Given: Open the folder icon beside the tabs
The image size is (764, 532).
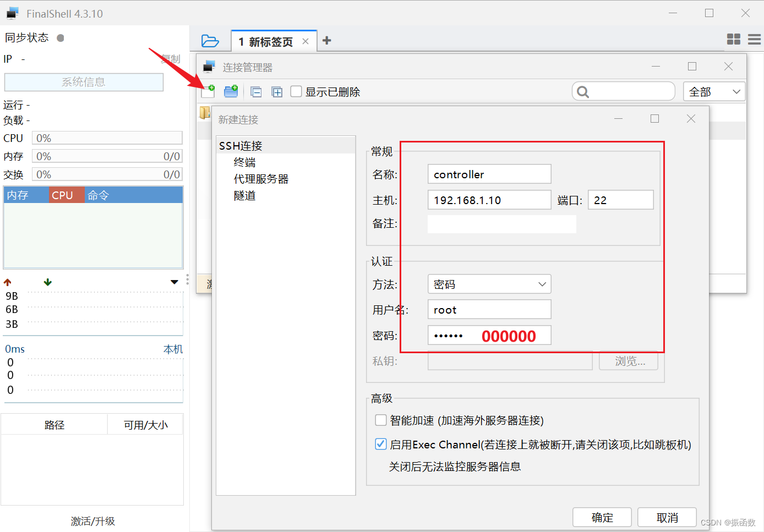Looking at the screenshot, I should pos(210,41).
